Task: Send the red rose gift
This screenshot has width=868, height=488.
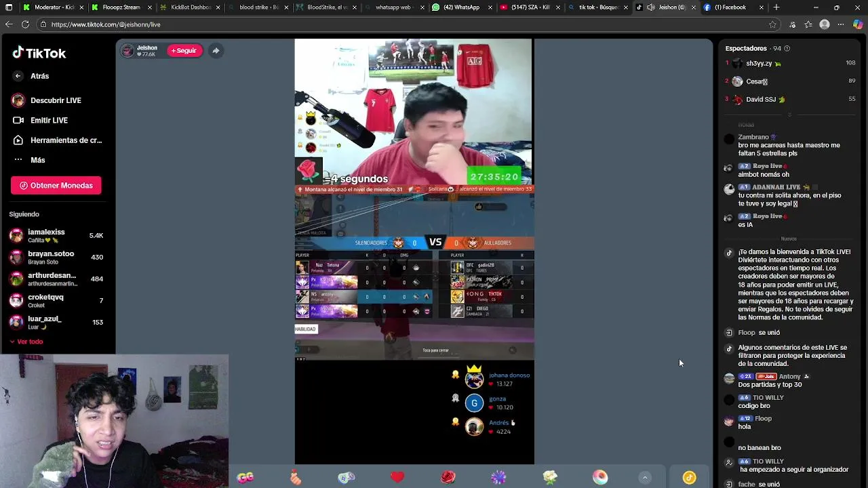Action: (x=448, y=477)
